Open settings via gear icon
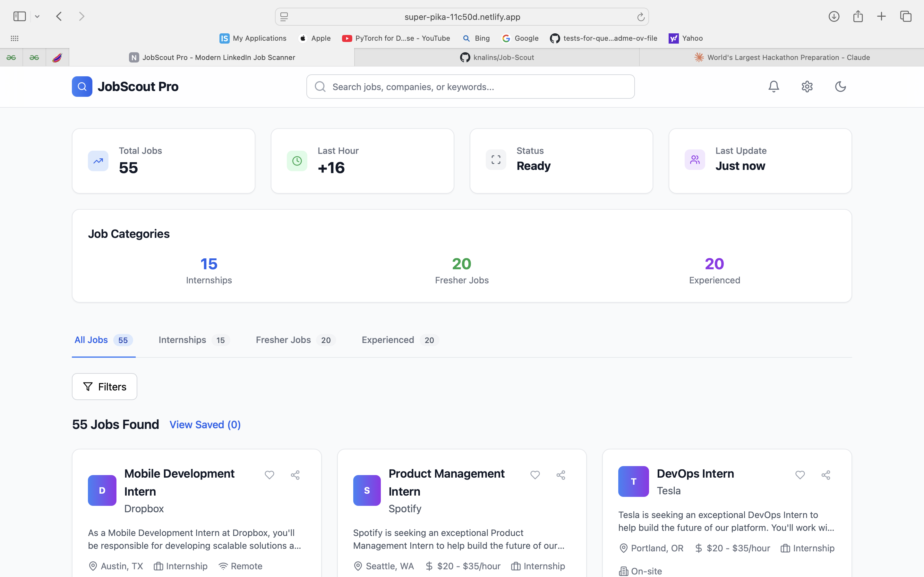This screenshot has width=924, height=577. [x=807, y=87]
